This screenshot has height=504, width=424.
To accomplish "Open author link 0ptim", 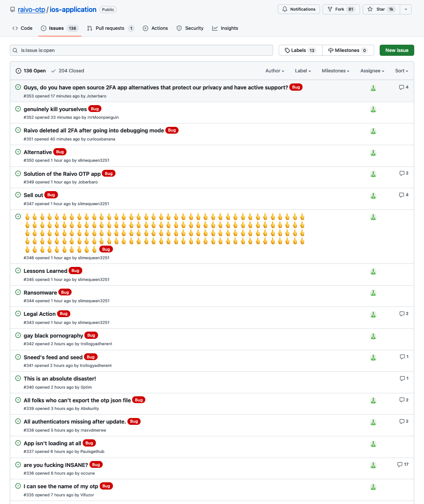I will (x=86, y=387).
